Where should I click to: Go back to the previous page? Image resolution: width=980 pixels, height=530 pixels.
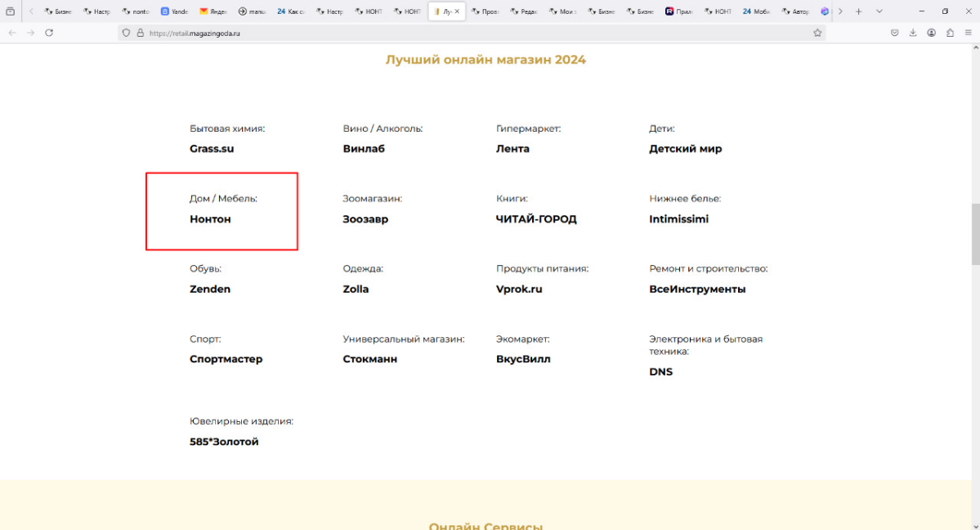12,33
